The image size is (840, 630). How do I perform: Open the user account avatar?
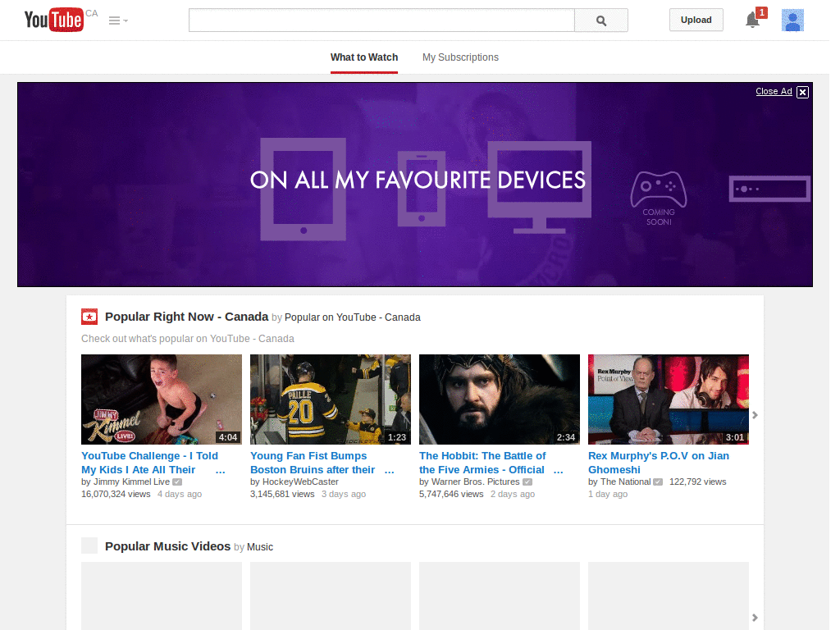coord(792,21)
